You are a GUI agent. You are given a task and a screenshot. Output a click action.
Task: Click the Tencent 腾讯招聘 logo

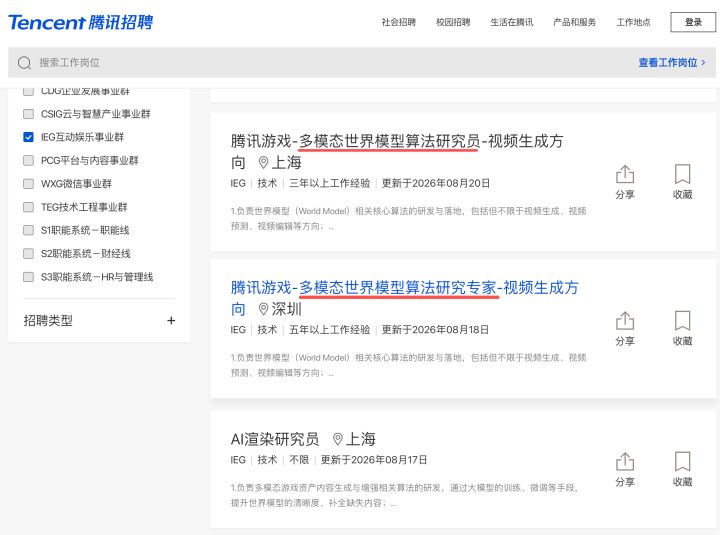[x=80, y=22]
